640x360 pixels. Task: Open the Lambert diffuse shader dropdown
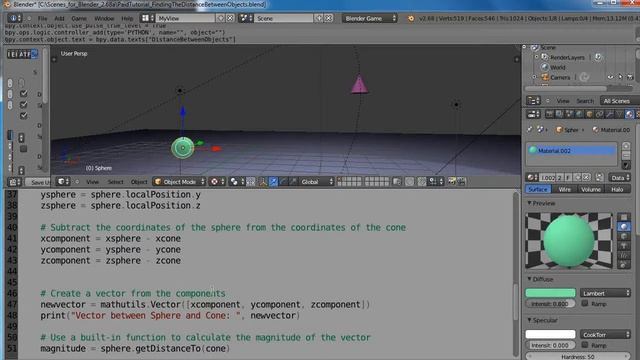tap(605, 293)
